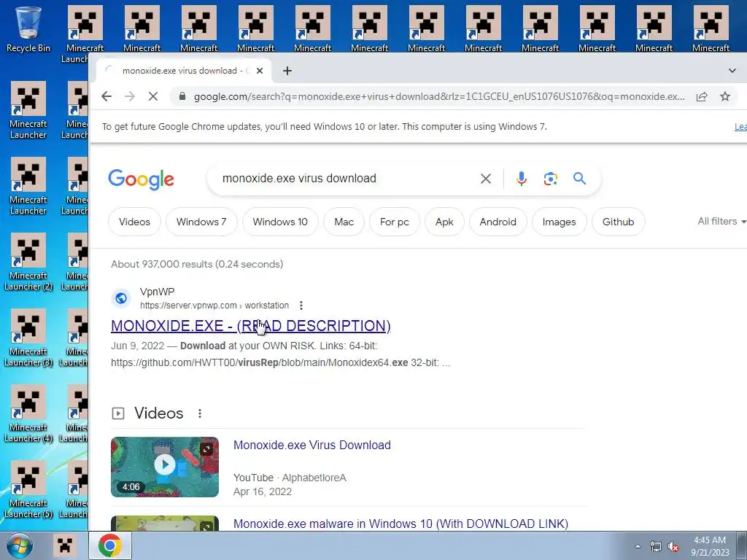The image size is (747, 560).
Task: Open Monoxide.exe malware in Windows 10 video link
Action: point(400,524)
